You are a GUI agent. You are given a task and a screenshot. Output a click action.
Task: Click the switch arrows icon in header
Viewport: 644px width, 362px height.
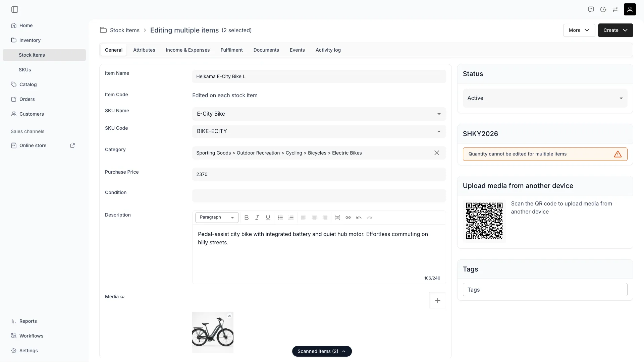(x=615, y=9)
